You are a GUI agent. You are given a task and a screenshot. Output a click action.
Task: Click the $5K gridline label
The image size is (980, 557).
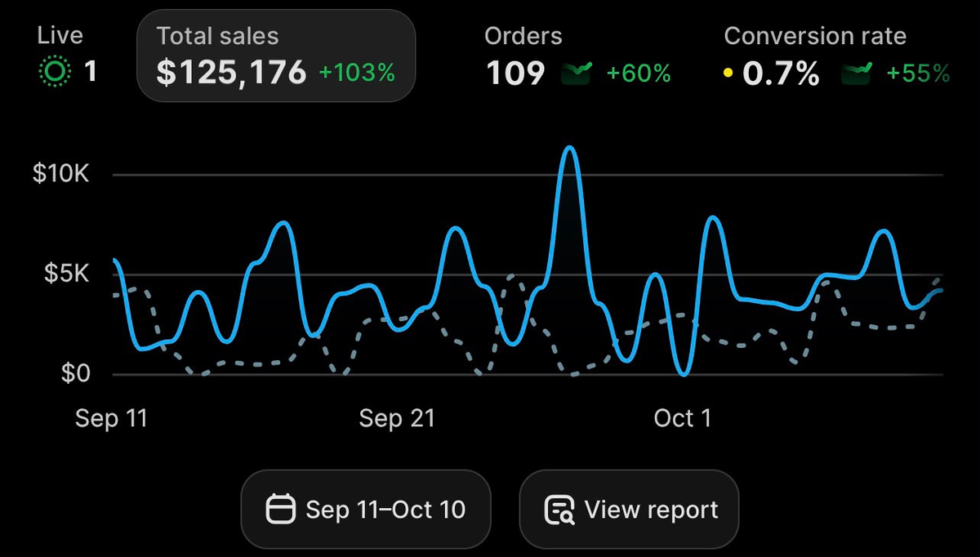click(65, 274)
